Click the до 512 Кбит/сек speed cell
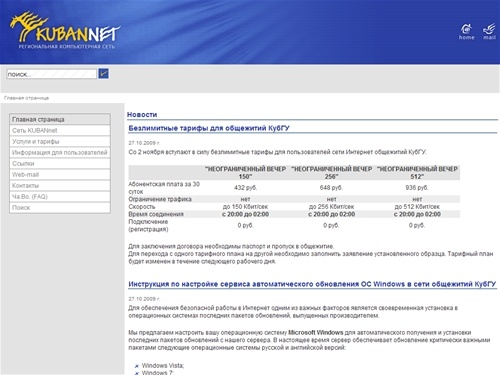 (417, 207)
